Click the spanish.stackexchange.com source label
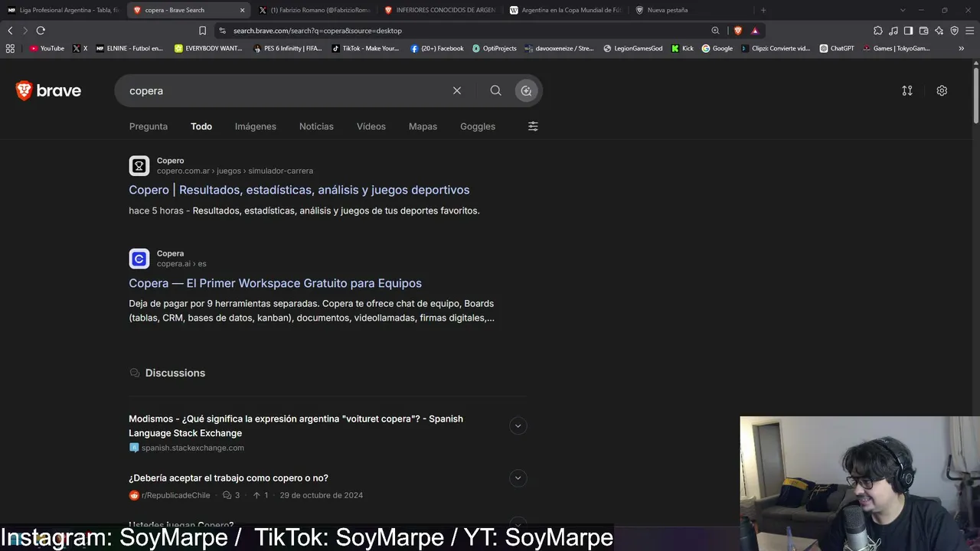Screen dimensions: 980x551 [x=193, y=448]
